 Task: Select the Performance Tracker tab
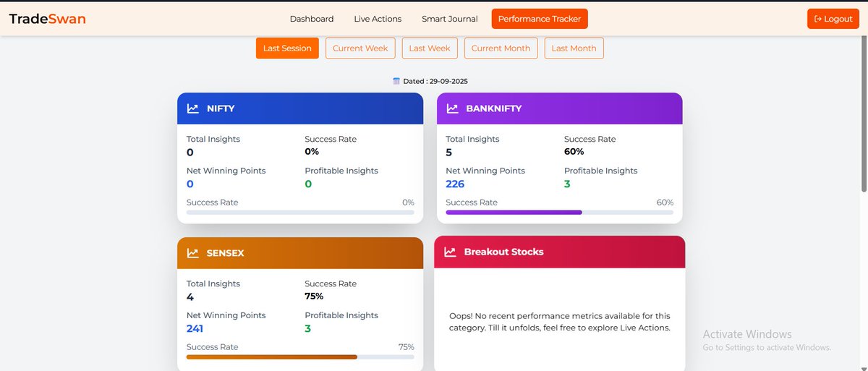click(540, 19)
